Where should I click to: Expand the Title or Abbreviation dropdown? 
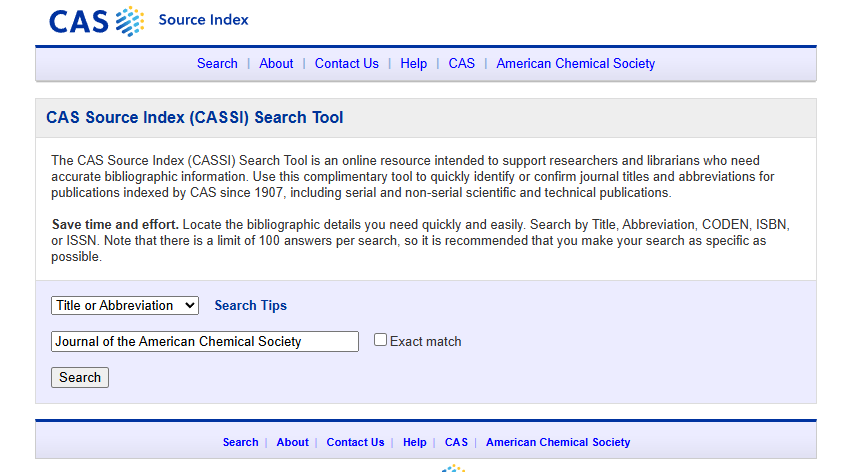click(125, 306)
